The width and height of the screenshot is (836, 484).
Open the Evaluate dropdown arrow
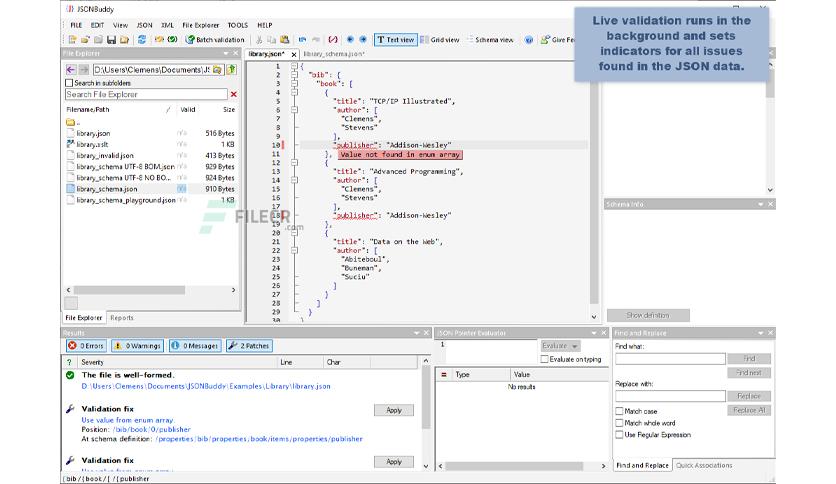[x=575, y=346]
